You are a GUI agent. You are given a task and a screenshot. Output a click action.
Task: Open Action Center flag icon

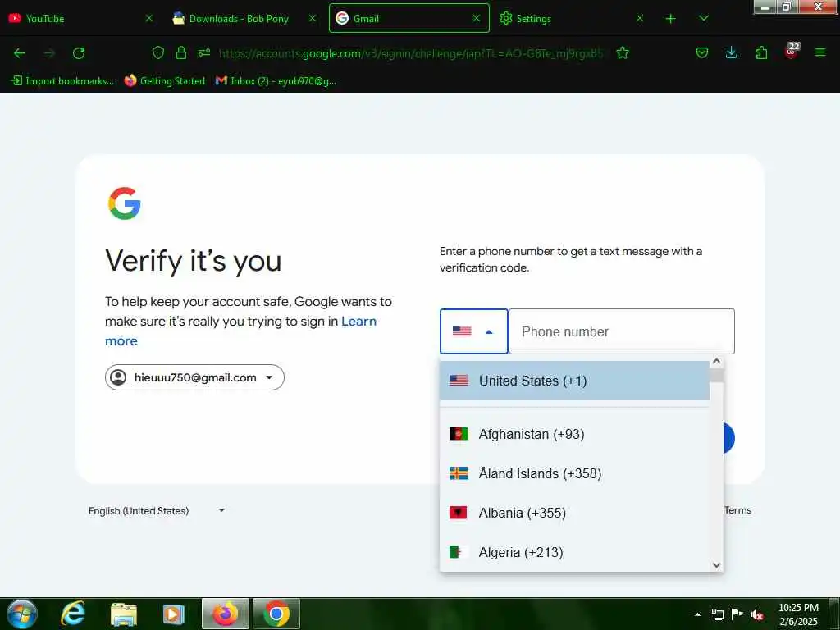(737, 614)
